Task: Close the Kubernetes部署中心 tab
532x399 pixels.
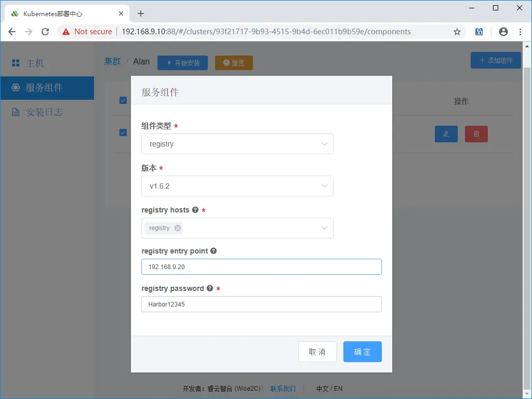Action: pos(121,14)
